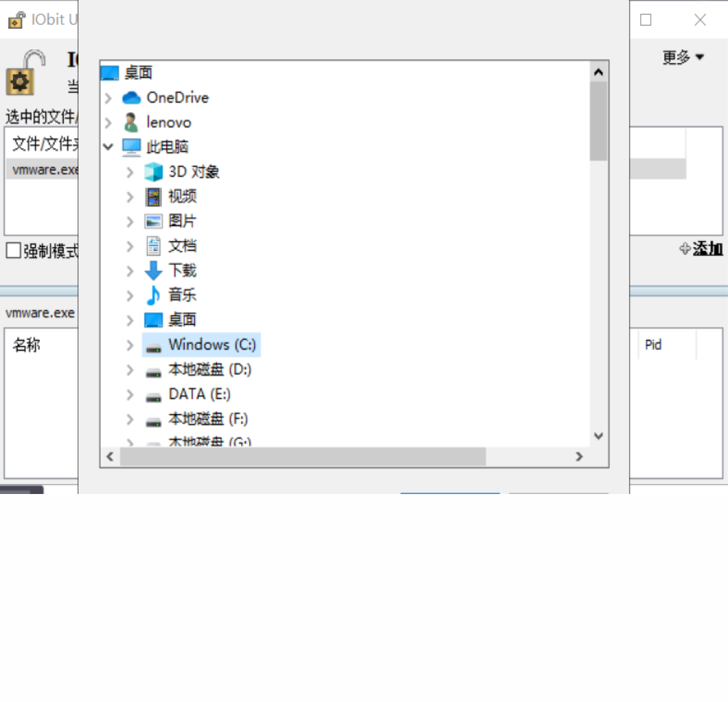The image size is (728, 702).
Task: Click the lenovo user icon
Action: pos(131,123)
